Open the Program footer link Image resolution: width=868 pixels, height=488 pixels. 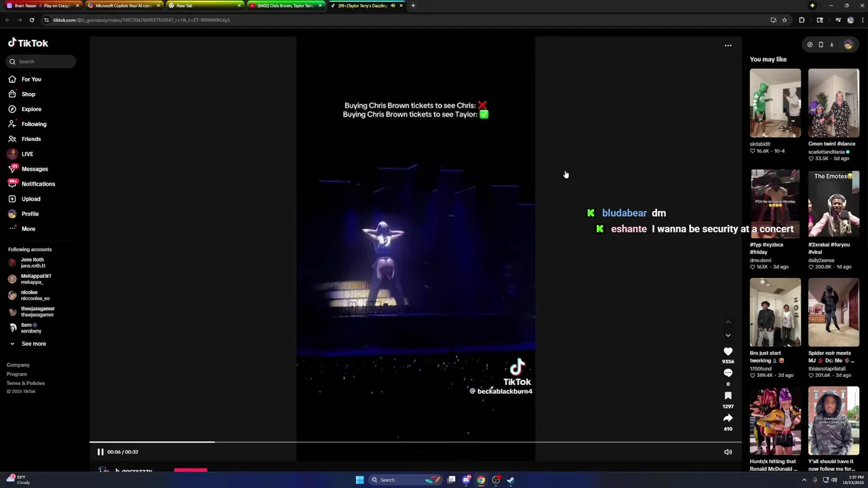tap(17, 374)
